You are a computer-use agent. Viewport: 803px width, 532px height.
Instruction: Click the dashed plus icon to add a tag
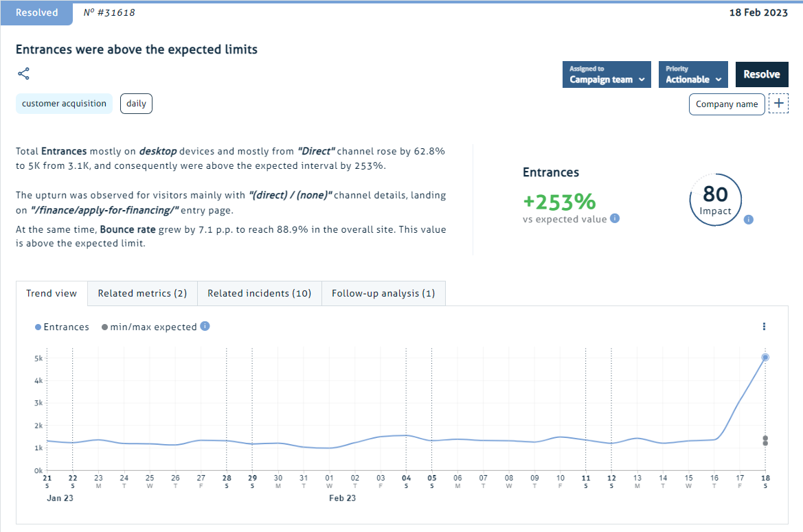click(778, 103)
